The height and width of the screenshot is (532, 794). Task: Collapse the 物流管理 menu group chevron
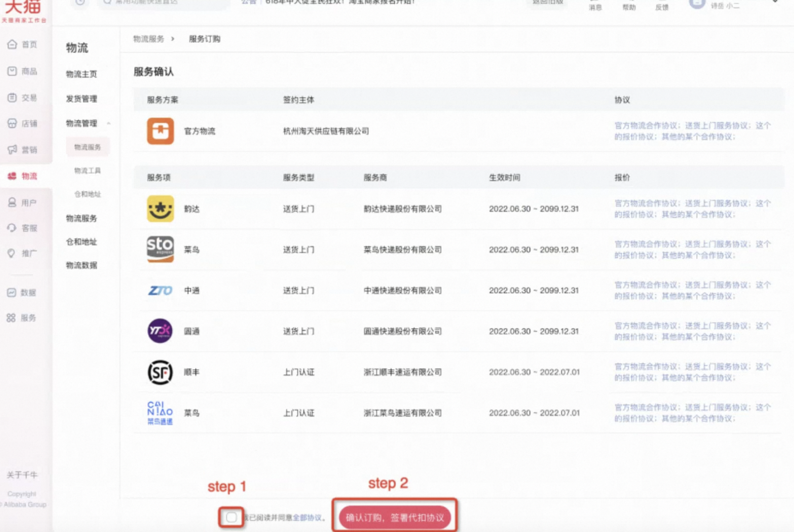[x=109, y=123]
